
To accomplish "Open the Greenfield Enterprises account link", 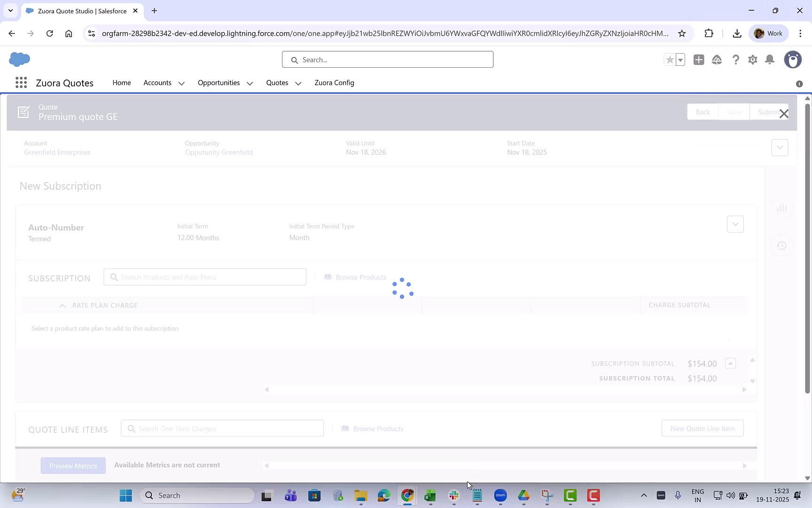I will pos(57,152).
